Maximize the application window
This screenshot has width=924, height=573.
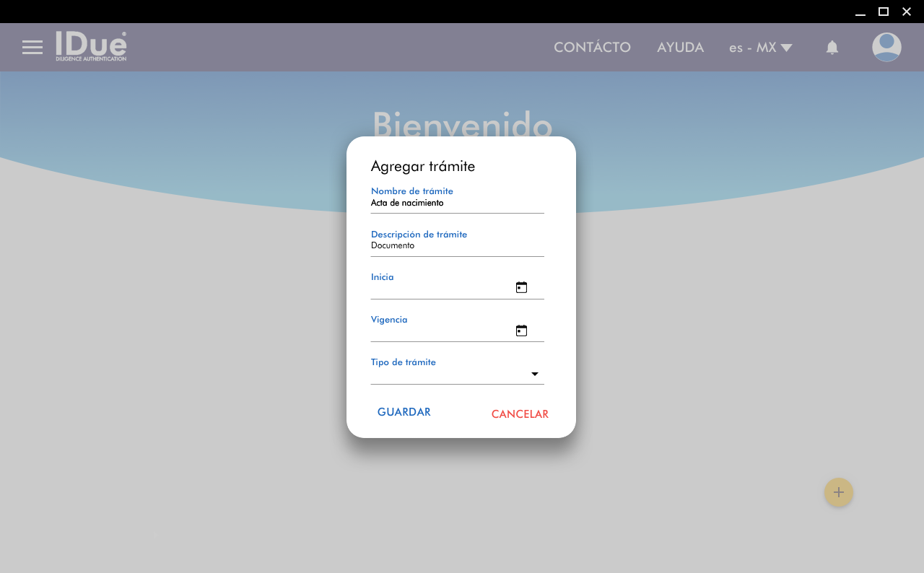[883, 12]
